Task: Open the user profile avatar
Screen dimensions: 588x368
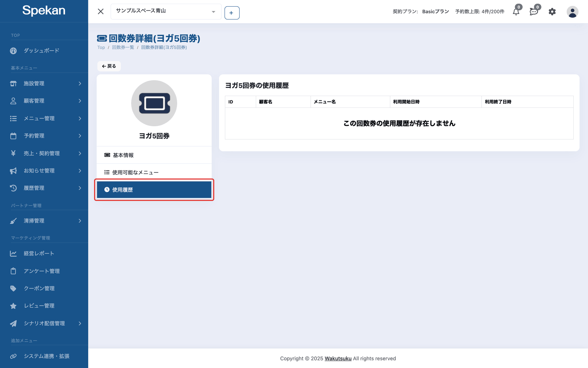Action: (572, 12)
